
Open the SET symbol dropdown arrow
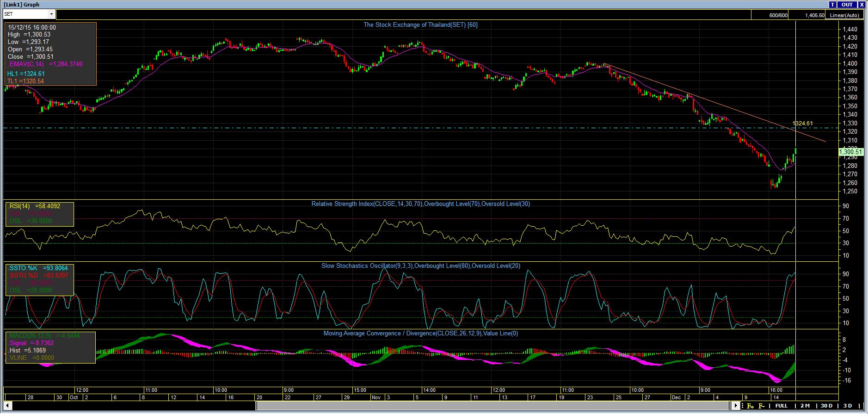[51, 14]
